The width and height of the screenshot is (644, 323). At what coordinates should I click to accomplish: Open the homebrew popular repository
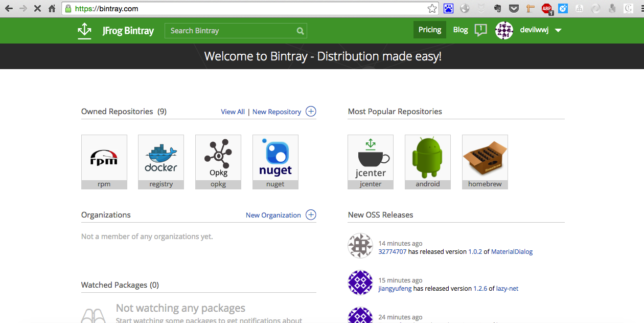pyautogui.click(x=485, y=162)
